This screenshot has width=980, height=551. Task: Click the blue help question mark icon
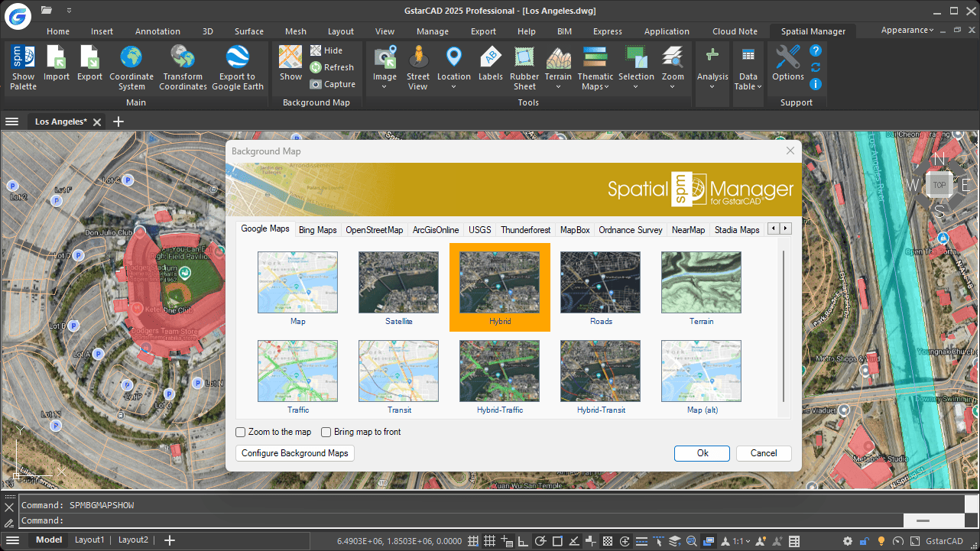(816, 50)
